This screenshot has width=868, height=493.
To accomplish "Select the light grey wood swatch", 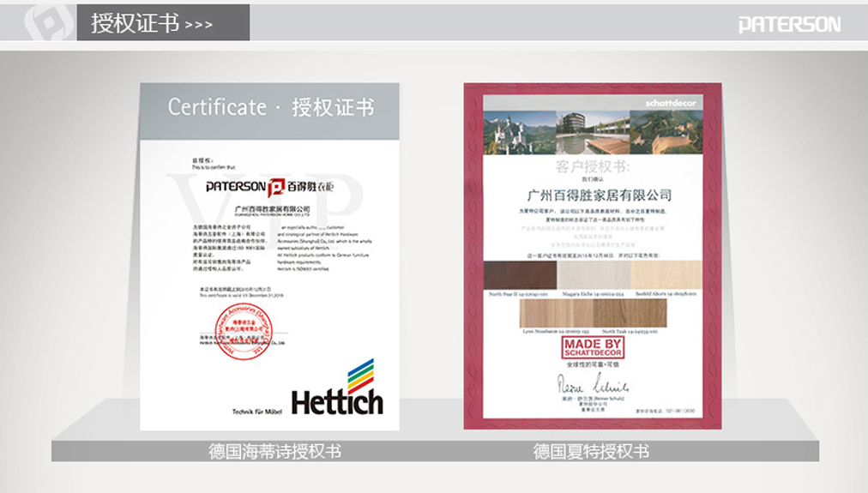I will tap(594, 275).
